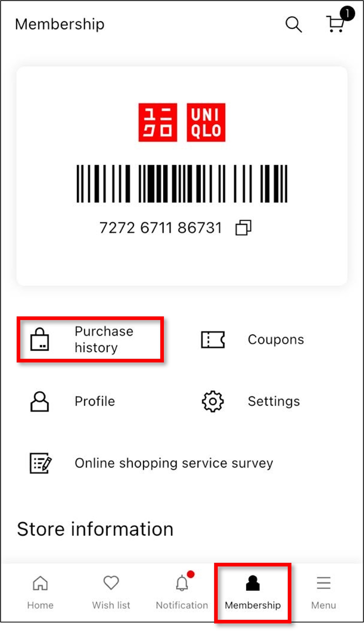Tap the survey notepad pencil icon

(41, 463)
